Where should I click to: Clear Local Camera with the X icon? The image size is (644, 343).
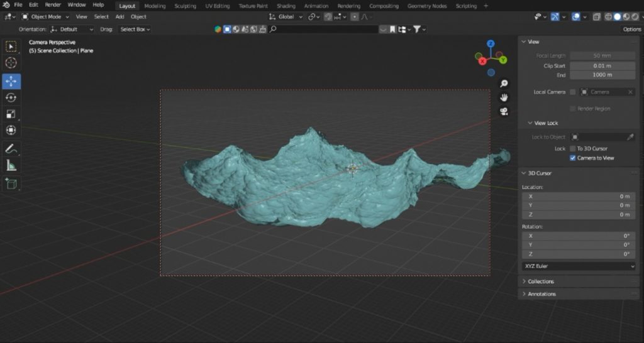[630, 92]
